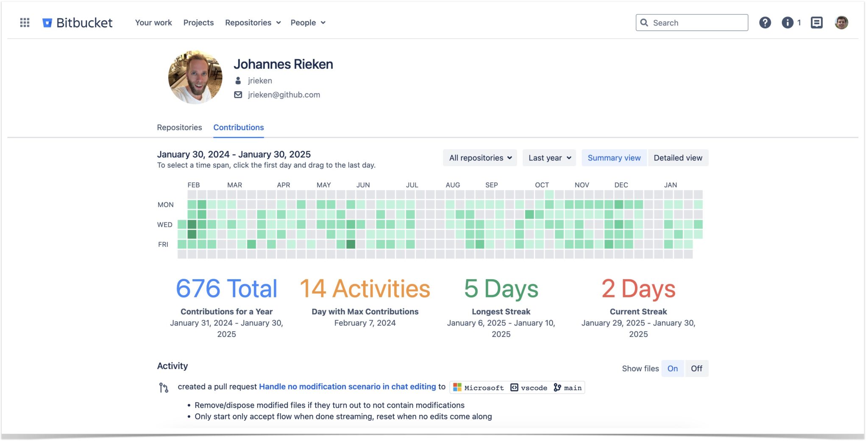Enable Show files On
Image resolution: width=868 pixels, height=442 pixels.
coord(672,368)
